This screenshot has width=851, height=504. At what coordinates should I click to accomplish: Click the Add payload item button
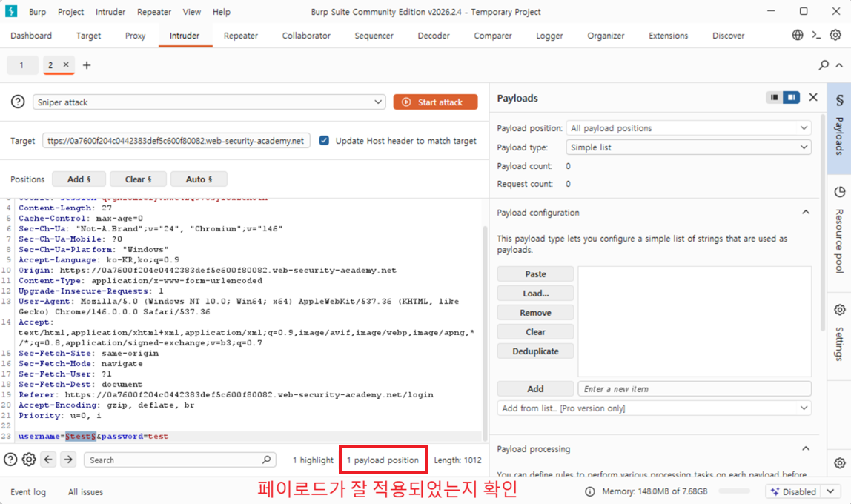click(535, 388)
